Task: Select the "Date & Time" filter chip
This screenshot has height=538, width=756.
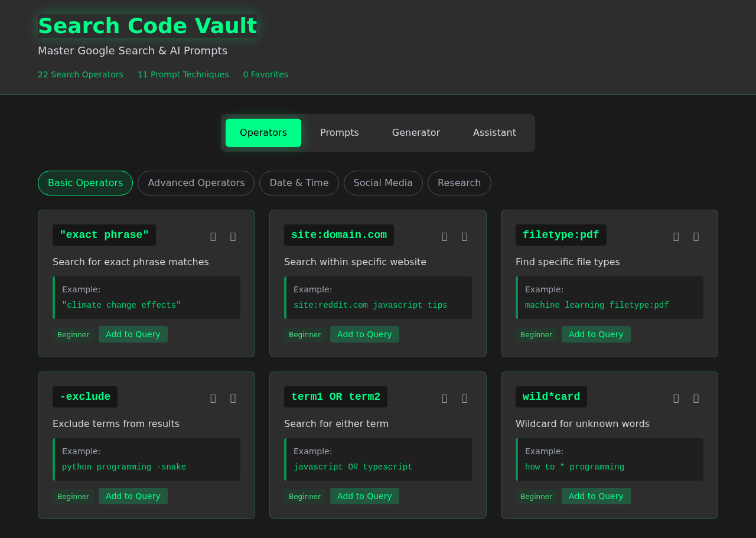Action: [299, 183]
